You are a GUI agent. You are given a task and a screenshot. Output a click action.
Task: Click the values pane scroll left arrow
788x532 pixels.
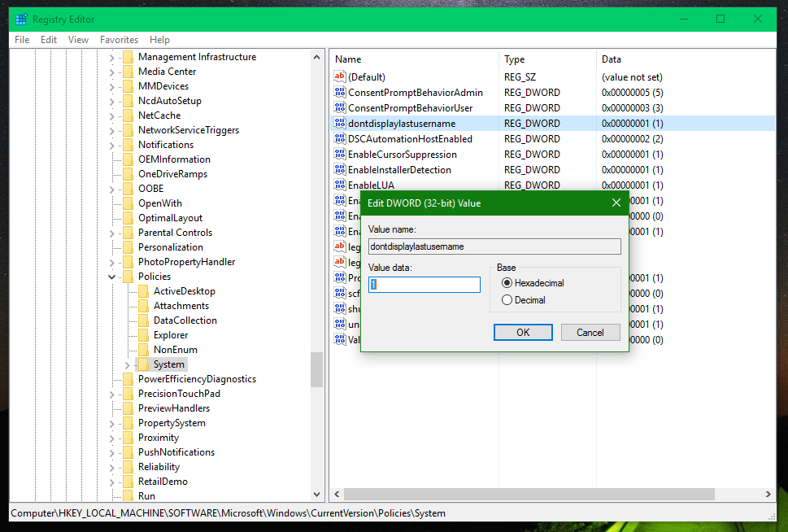tap(337, 495)
